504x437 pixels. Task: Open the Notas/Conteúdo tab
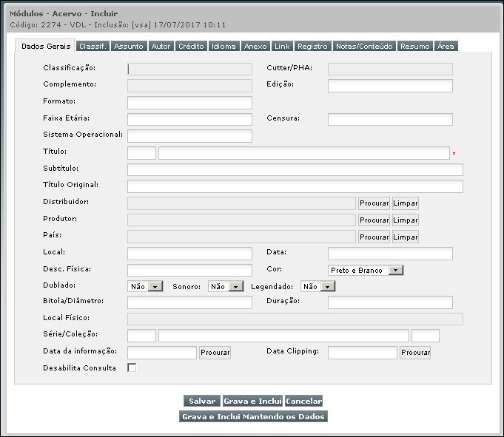[364, 46]
